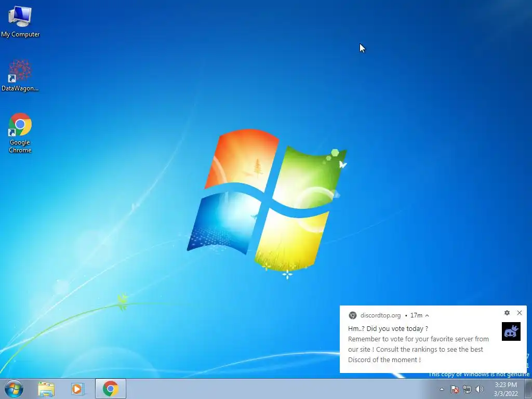Screen dimensions: 532x399
Task: Click the Show Desktop button strip
Action: (528, 389)
